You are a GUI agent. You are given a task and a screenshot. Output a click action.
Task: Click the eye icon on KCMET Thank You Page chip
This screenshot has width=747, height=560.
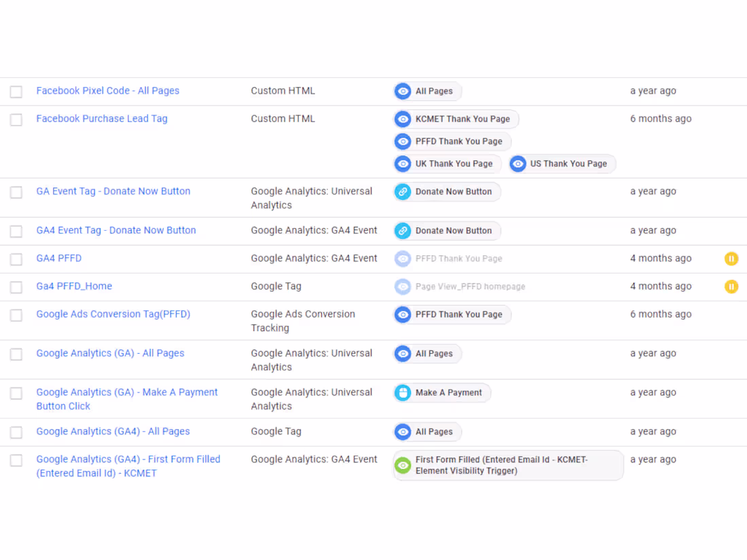403,119
